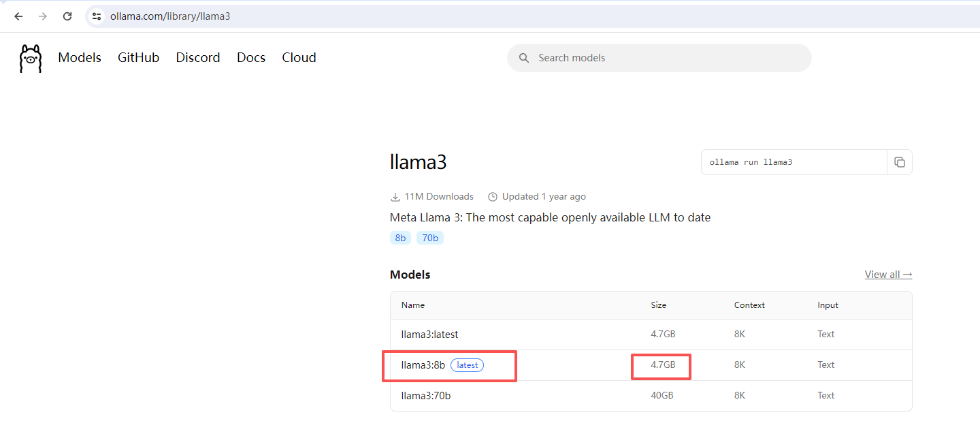Open site info icon in address bar
The height and width of the screenshot is (434, 980).
point(97,16)
